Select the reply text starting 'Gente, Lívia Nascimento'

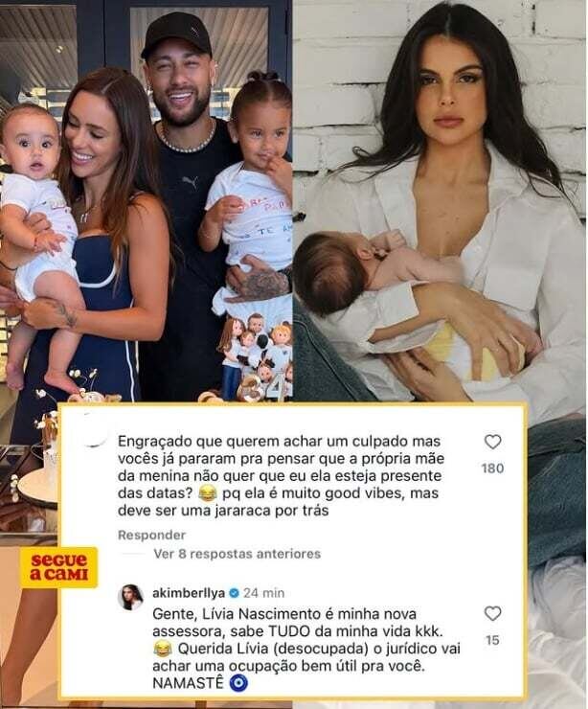(x=306, y=649)
